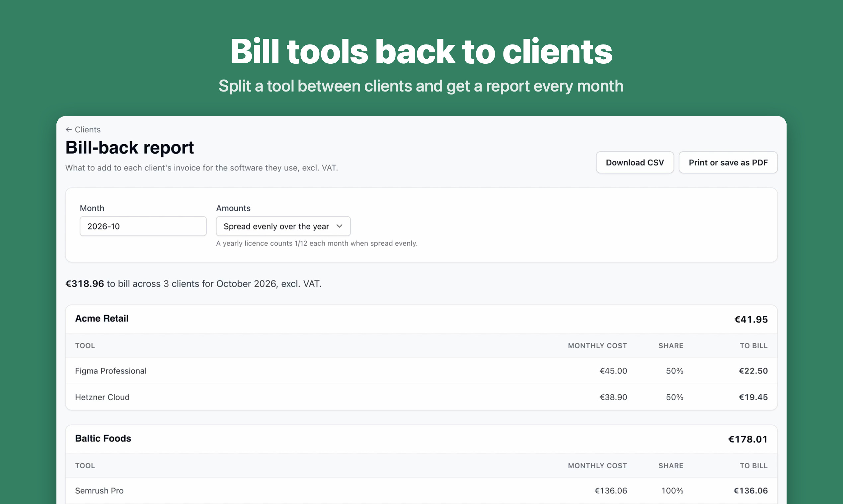
Task: Download the report as CSV
Action: tap(635, 162)
